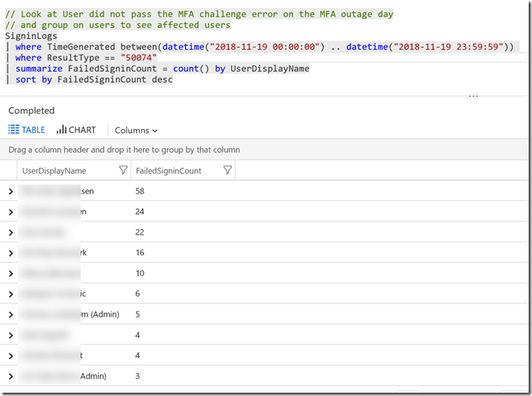Open the UserDisplayName column filter
Viewport: 532px width, 396px height.
pyautogui.click(x=123, y=170)
